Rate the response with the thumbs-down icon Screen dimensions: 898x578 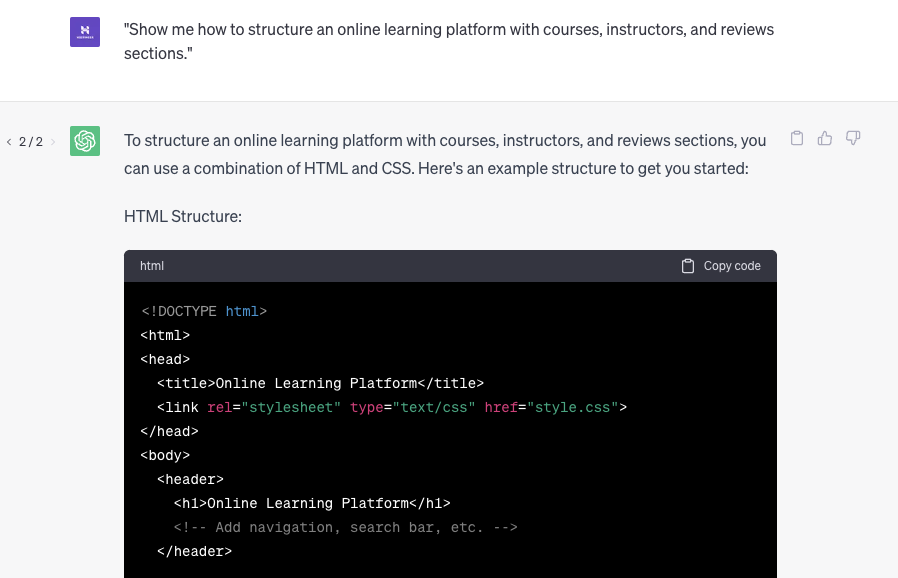pyautogui.click(x=852, y=138)
